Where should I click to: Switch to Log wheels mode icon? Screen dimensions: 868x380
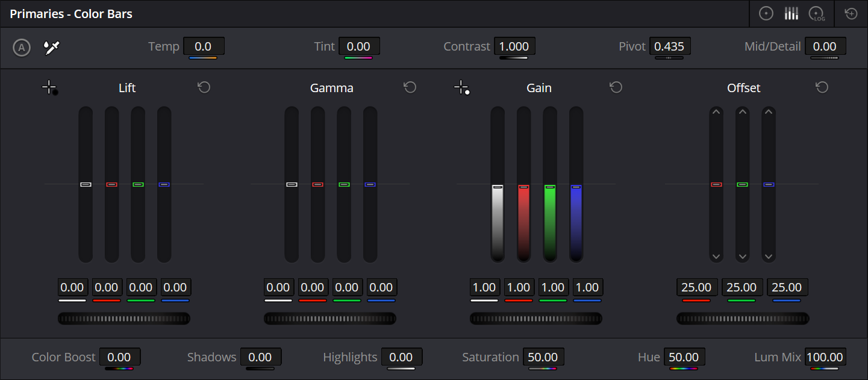click(817, 14)
